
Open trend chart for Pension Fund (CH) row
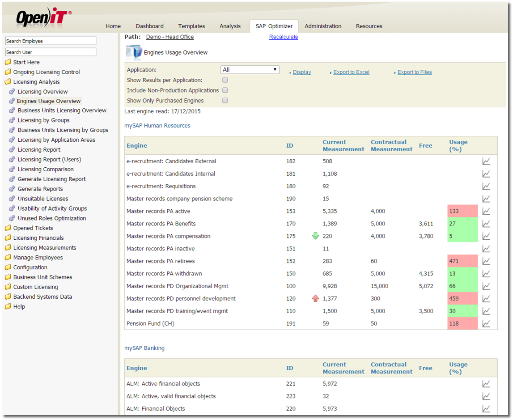point(486,323)
